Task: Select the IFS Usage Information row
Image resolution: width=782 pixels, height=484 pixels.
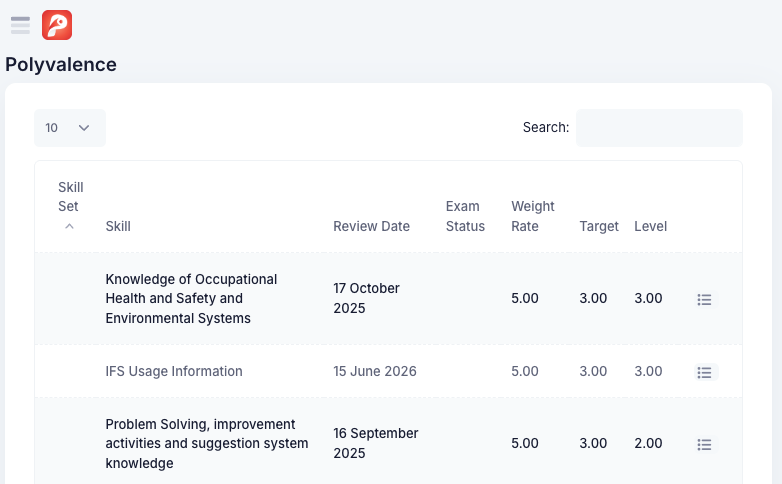Action: [389, 371]
